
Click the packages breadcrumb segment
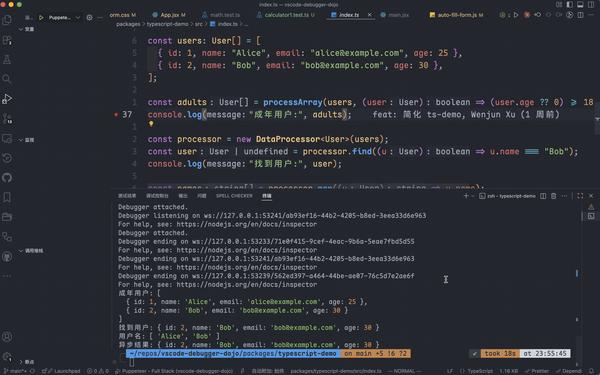pos(128,24)
